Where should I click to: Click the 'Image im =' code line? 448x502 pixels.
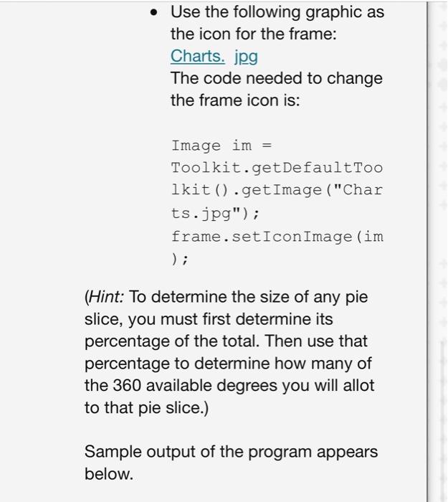221,146
